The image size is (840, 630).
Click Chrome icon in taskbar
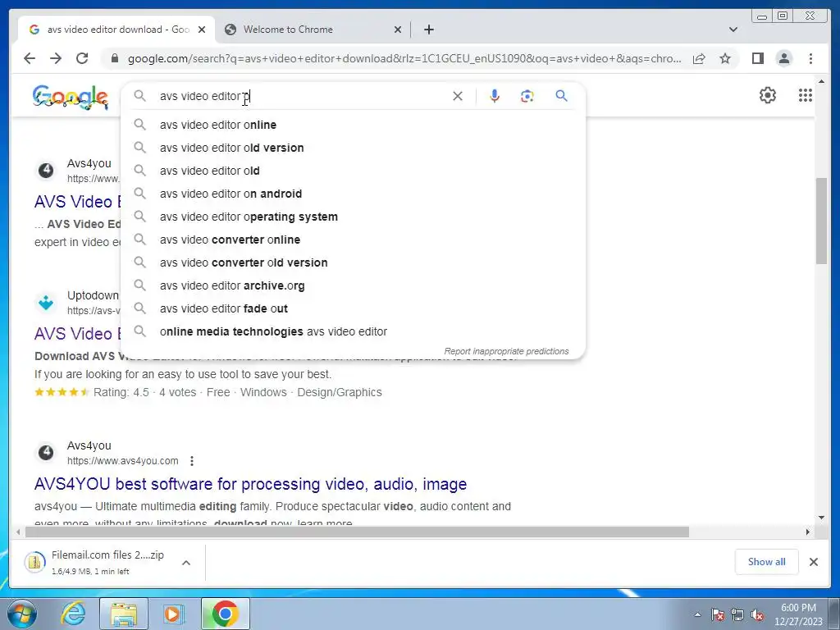(x=226, y=614)
